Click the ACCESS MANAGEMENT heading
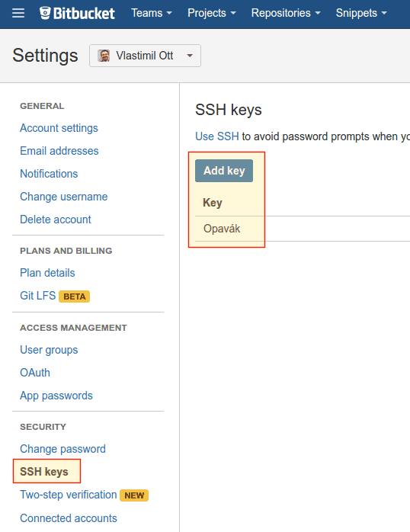 (x=73, y=328)
